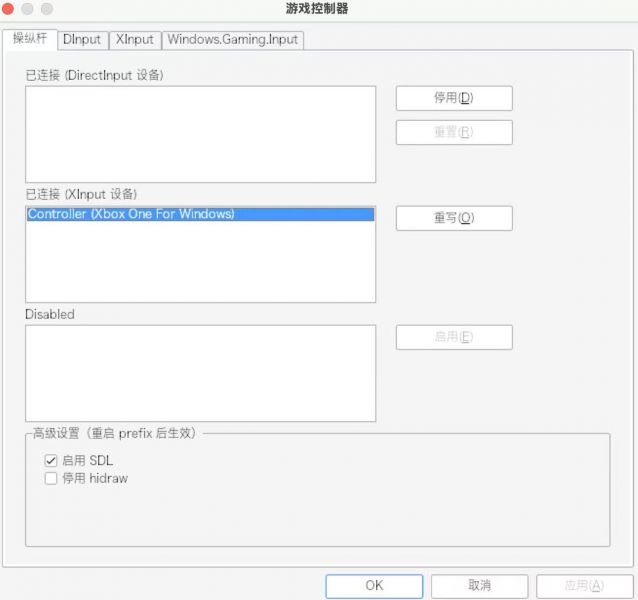Minimize the 游戏控制器 window
This screenshot has height=600, width=638.
point(27,9)
